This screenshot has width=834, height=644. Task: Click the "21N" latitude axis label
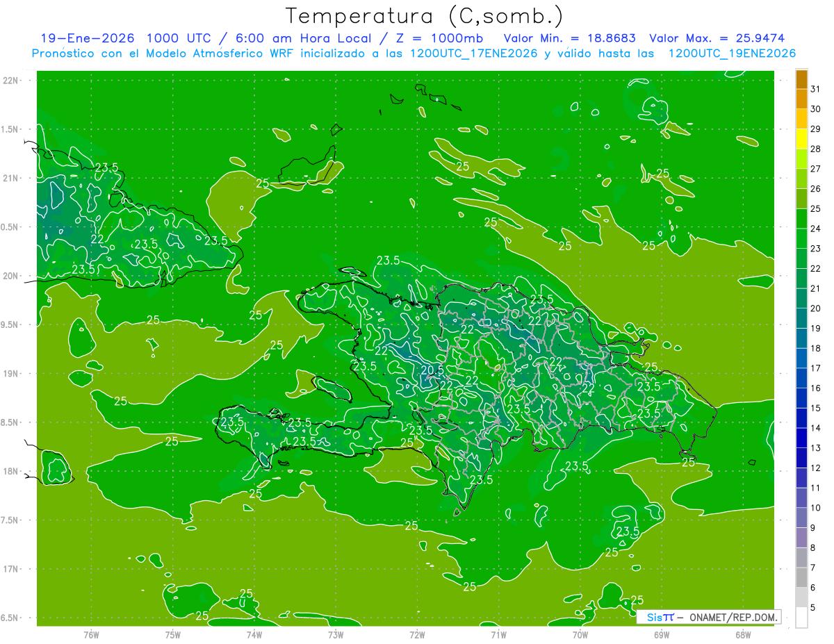(x=11, y=178)
